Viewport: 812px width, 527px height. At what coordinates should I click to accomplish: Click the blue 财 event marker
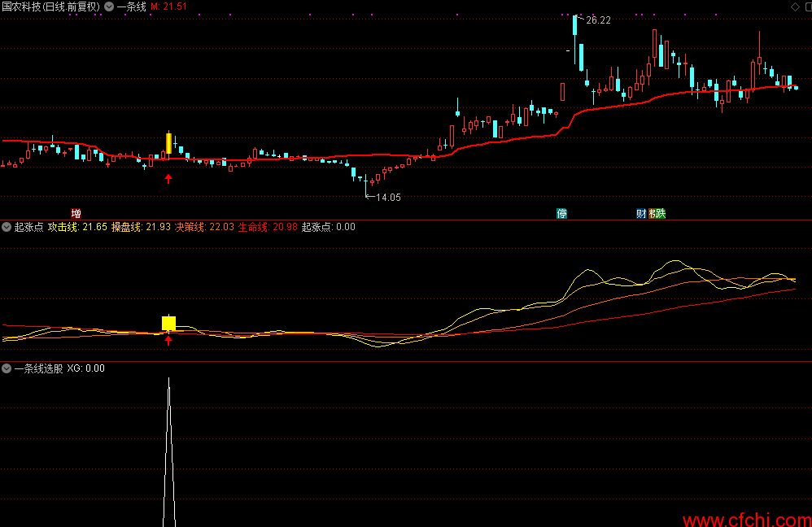(641, 213)
